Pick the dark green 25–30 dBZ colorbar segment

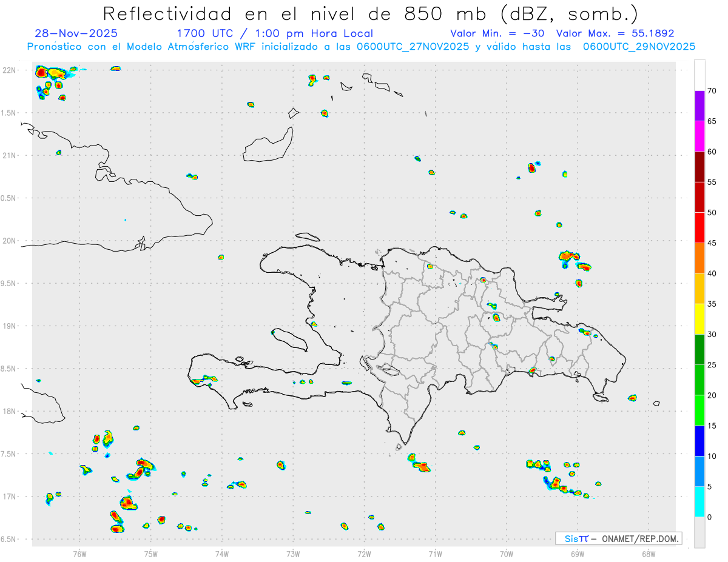pyautogui.click(x=699, y=350)
